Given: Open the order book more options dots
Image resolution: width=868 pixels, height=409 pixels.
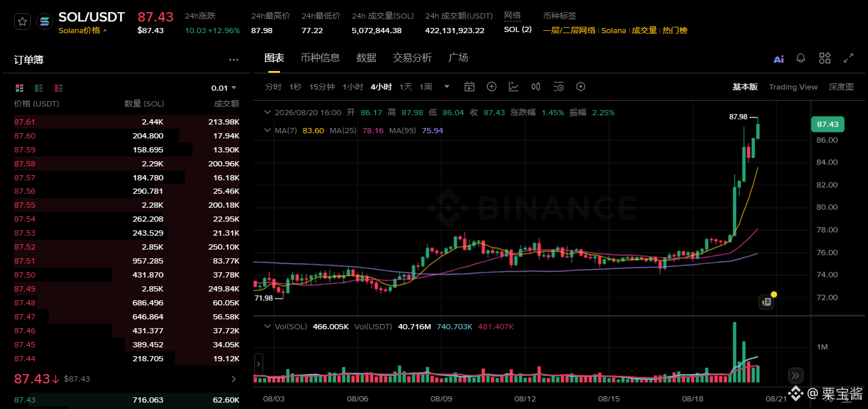Looking at the screenshot, I should [x=233, y=59].
